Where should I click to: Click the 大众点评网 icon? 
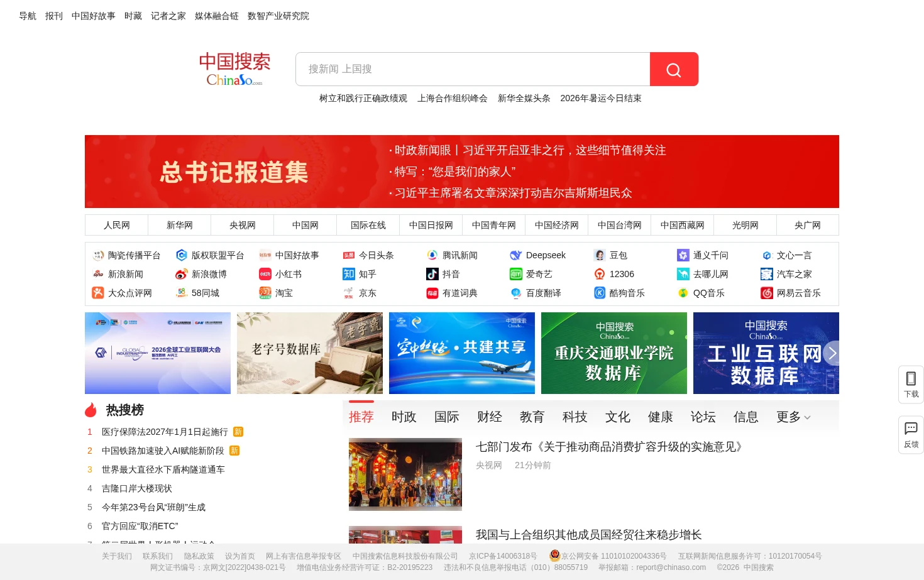pyautogui.click(x=98, y=293)
